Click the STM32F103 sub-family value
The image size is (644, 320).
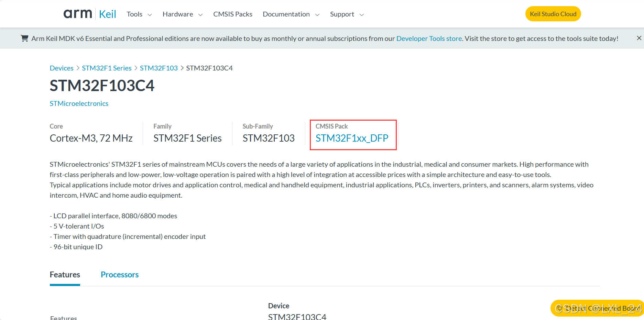[269, 138]
